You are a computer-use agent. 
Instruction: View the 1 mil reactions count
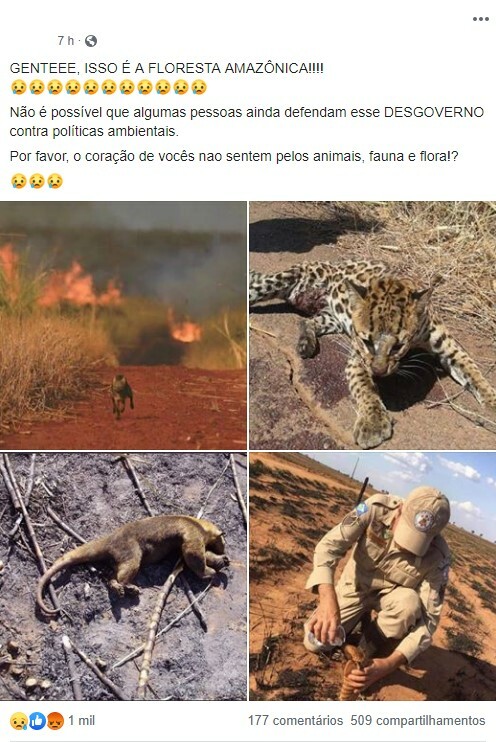click(x=81, y=721)
